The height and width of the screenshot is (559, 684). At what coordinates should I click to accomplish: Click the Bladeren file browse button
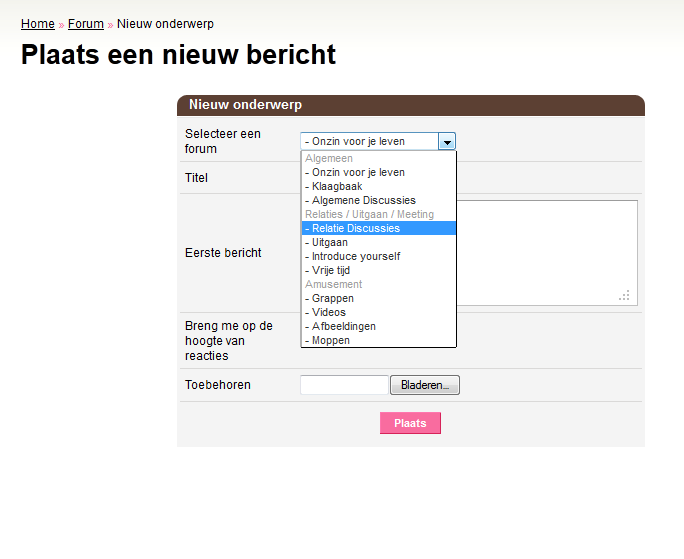(x=425, y=385)
